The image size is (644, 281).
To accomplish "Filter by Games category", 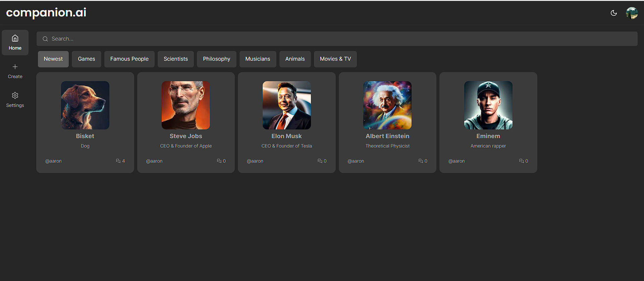I will (86, 59).
